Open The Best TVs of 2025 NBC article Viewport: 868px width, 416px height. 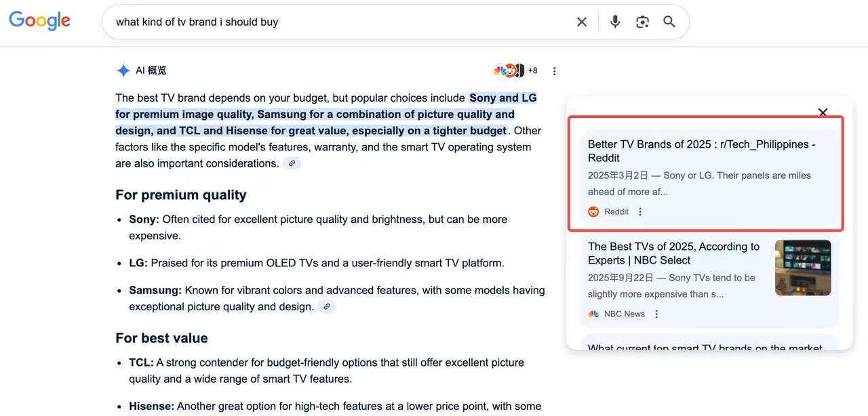[x=673, y=253]
